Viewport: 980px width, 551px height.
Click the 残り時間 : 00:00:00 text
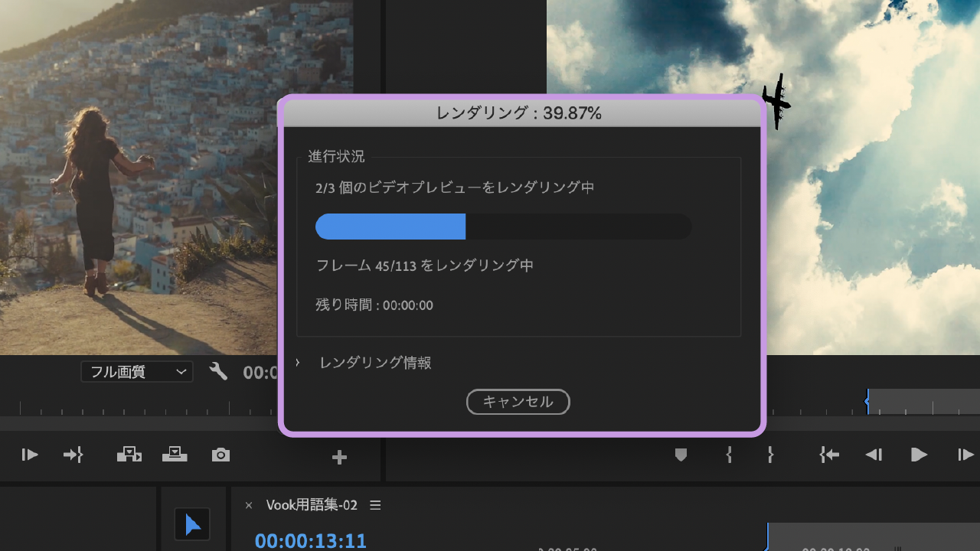click(x=374, y=305)
